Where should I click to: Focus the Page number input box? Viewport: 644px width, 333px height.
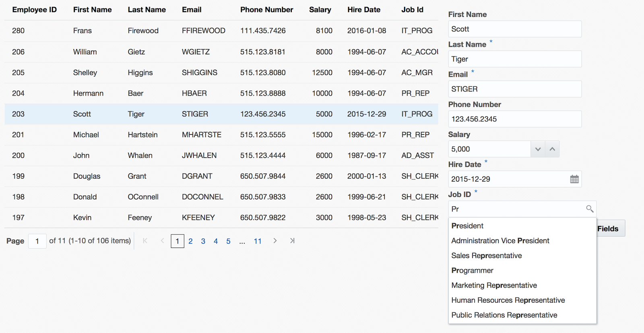point(37,241)
